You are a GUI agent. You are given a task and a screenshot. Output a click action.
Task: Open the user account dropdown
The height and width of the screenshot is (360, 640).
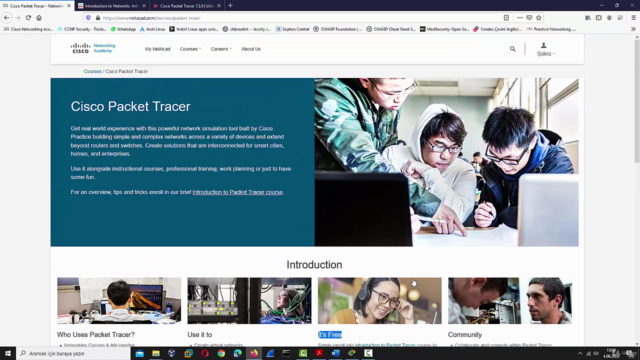point(546,49)
